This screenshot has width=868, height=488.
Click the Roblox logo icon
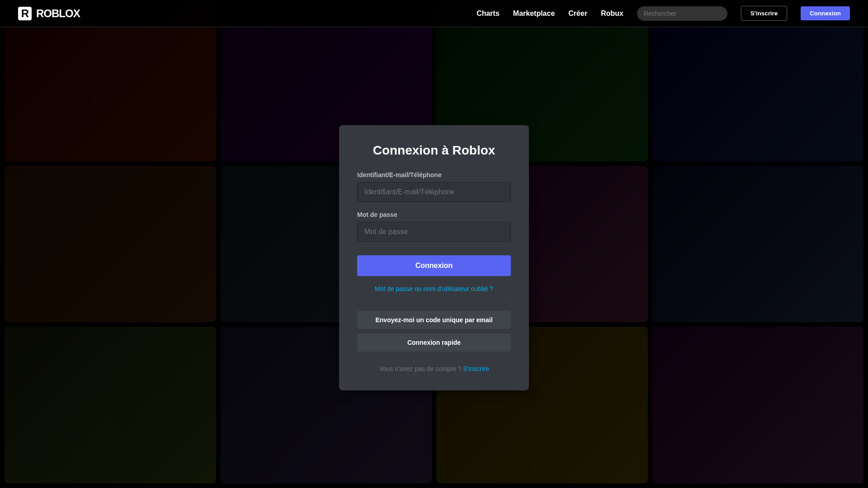point(25,14)
